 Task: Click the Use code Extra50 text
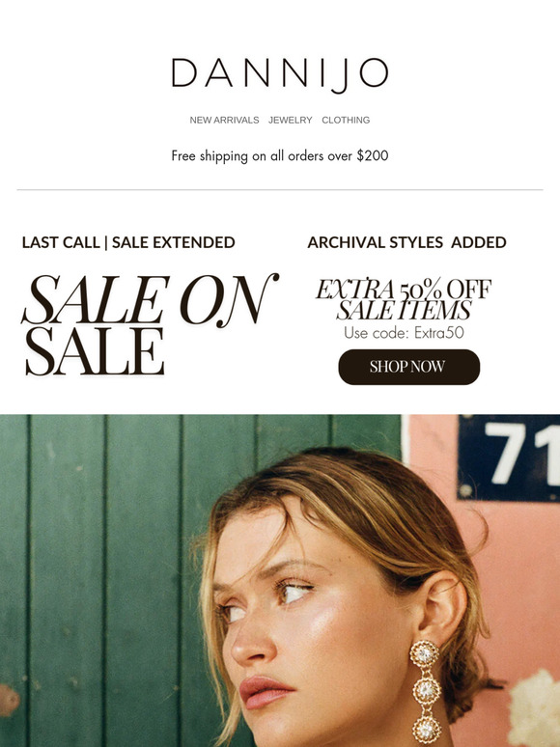(x=404, y=333)
